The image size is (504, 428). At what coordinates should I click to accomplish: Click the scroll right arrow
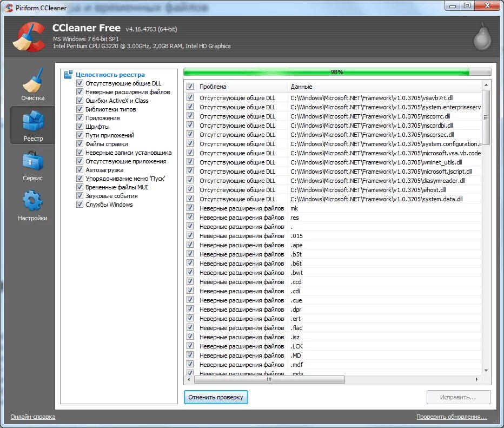click(x=476, y=379)
